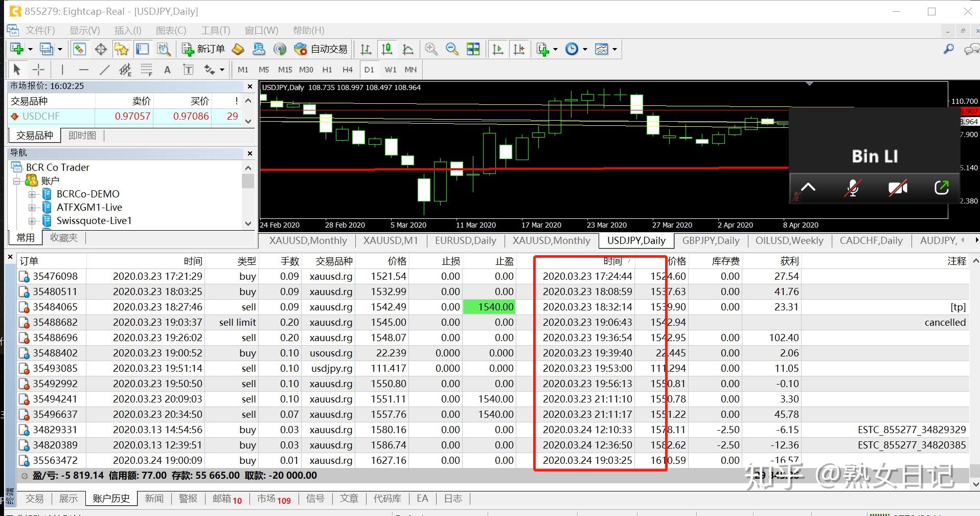Screen dimensions: 980x516
Task: Switch chart to candlestick mode
Action: [387, 49]
